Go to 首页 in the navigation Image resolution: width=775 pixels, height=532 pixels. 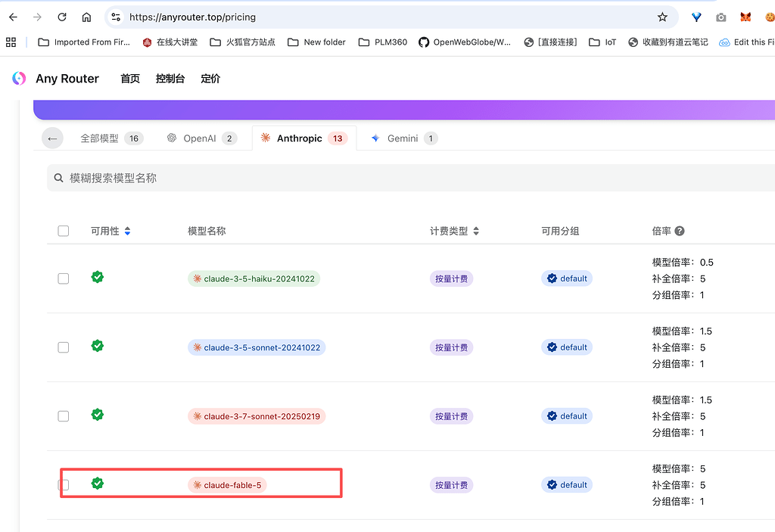(130, 79)
